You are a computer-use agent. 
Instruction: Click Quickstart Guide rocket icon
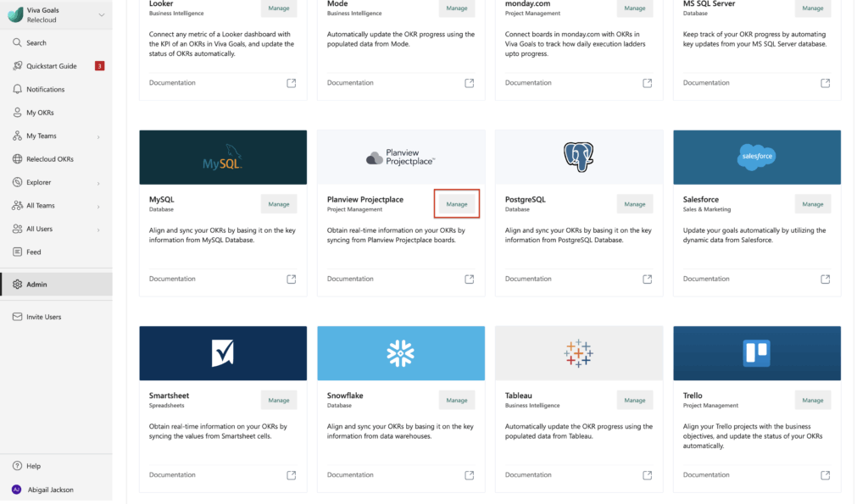[17, 66]
